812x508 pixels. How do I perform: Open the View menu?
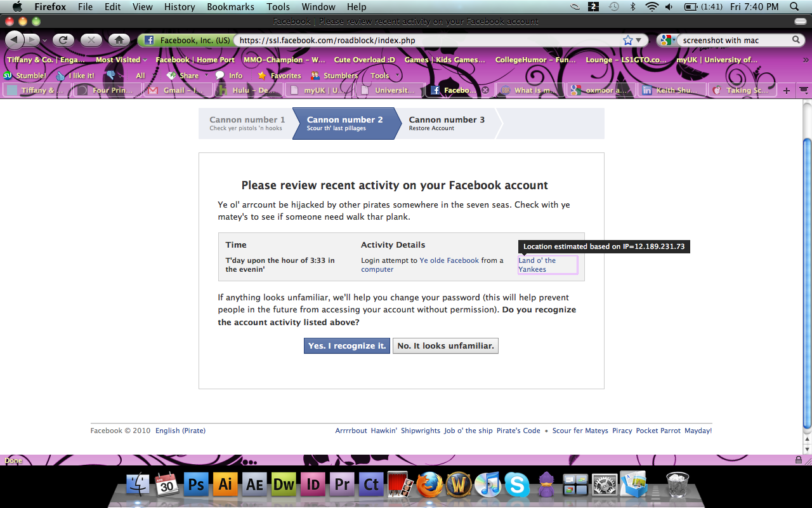(143, 7)
